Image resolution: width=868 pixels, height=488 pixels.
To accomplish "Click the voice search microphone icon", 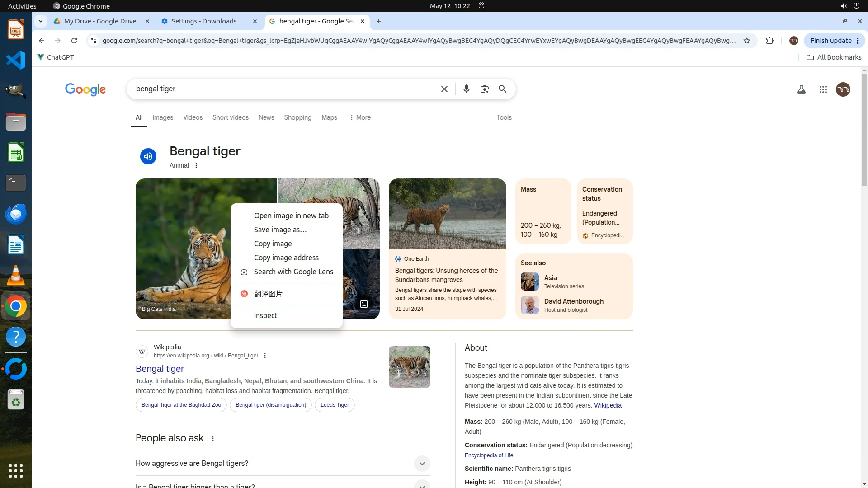I will click(466, 89).
